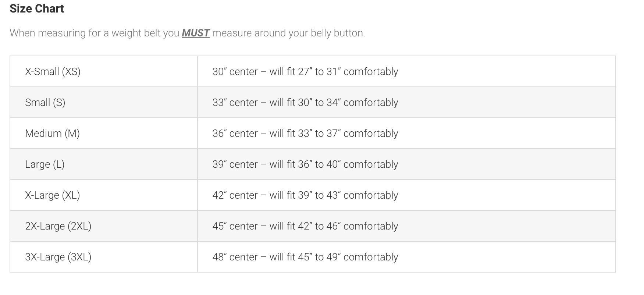
Task: Click the 48” center measurement description
Action: pyautogui.click(x=305, y=257)
